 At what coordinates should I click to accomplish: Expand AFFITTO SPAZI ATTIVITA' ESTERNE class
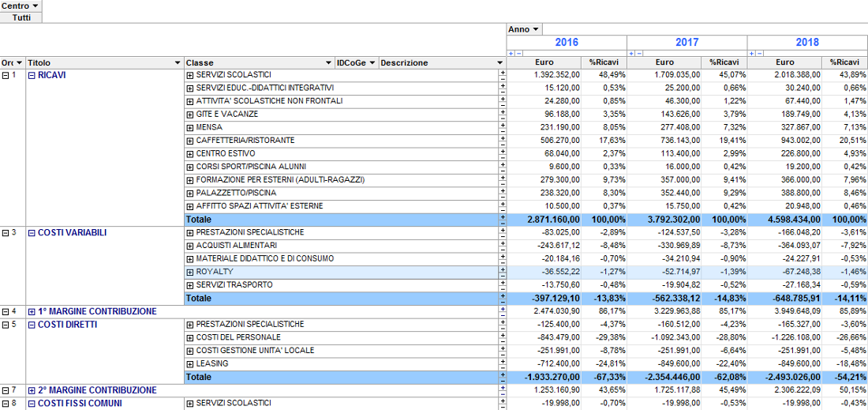190,207
